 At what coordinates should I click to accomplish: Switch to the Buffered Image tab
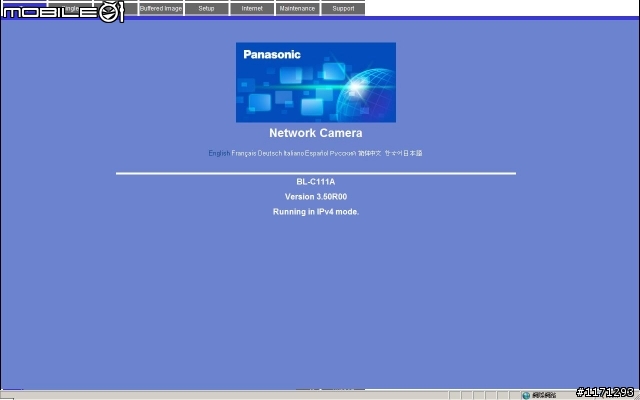(x=161, y=8)
